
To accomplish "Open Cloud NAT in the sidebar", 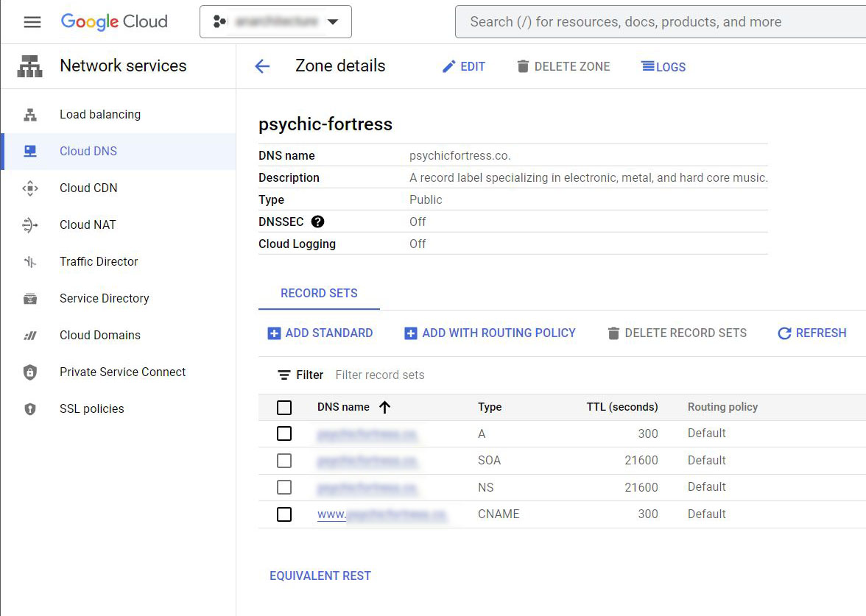I will coord(88,225).
